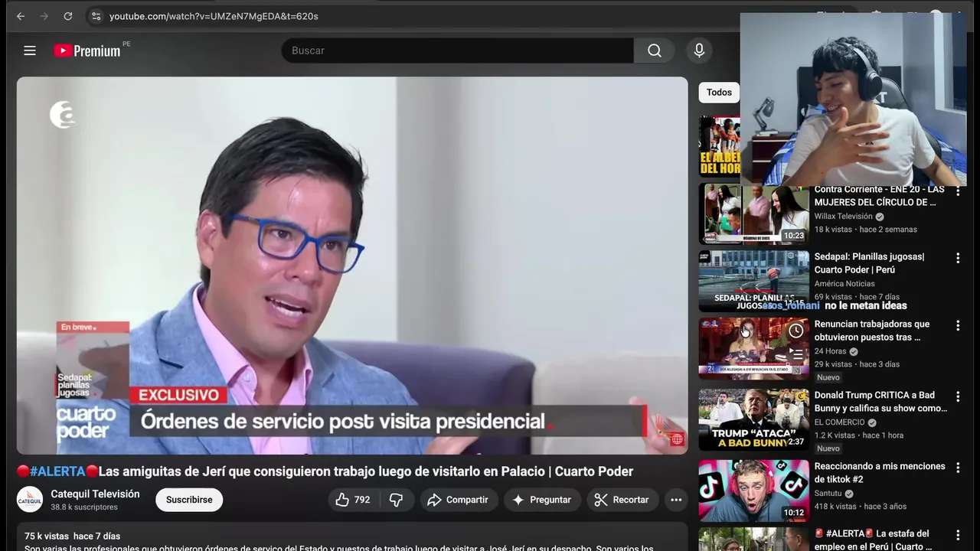Click the 38.8 k suscriptores text
980x551 pixels.
tap(84, 507)
